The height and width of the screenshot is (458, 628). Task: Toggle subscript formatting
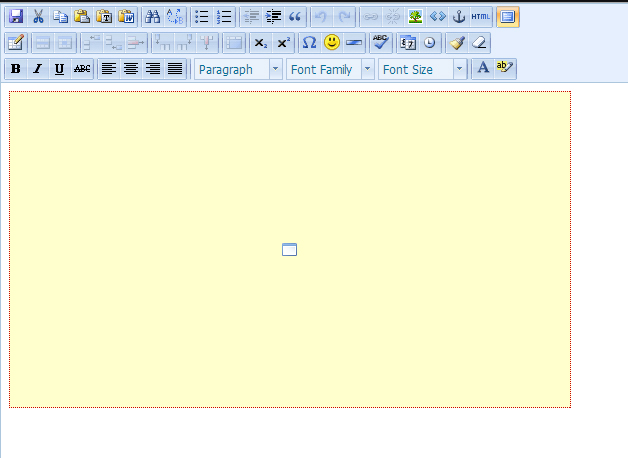(x=261, y=43)
